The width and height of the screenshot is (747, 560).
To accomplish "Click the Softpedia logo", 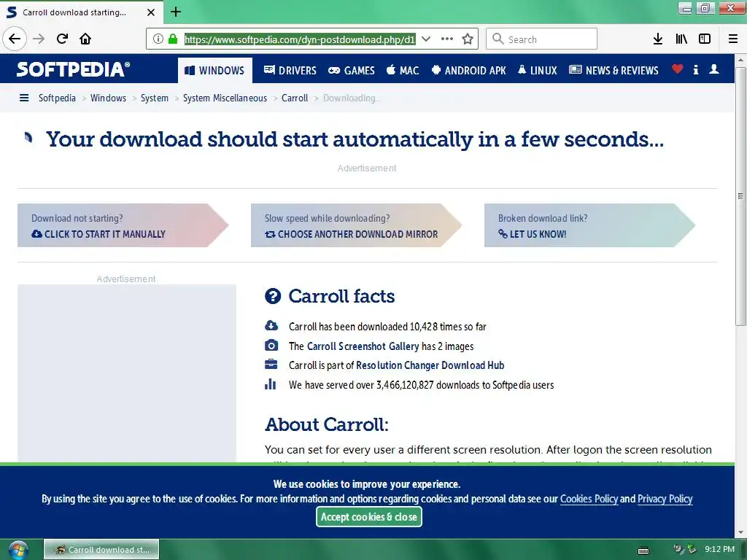I will coord(73,69).
